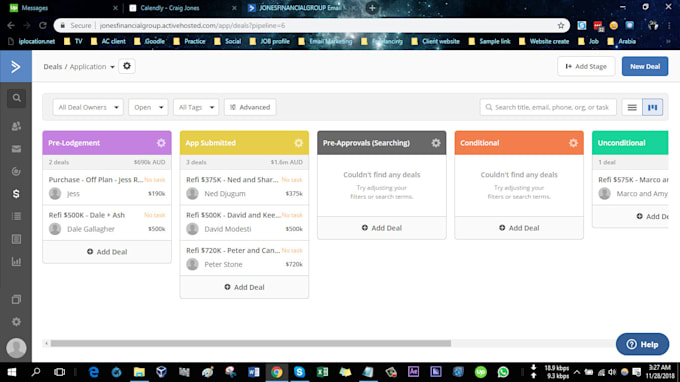680x382 pixels.
Task: Open Refi $500K - David and Kee deal
Action: point(244,222)
